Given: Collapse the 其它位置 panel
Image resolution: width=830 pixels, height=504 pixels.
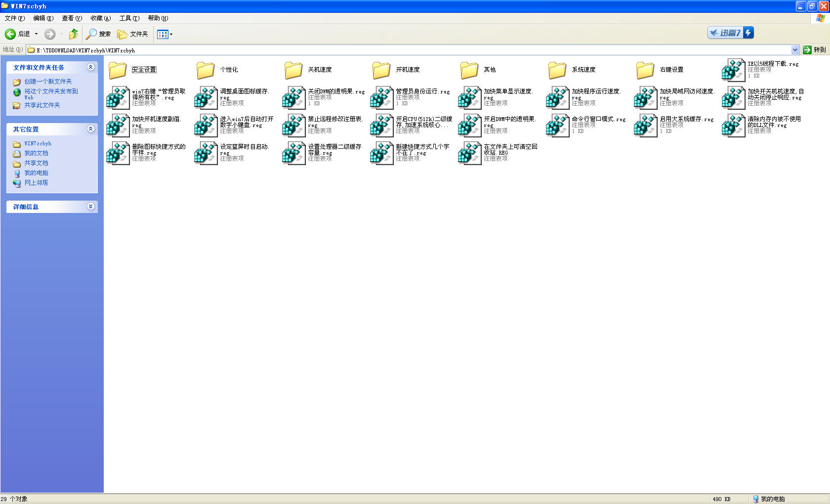Looking at the screenshot, I should coord(90,129).
